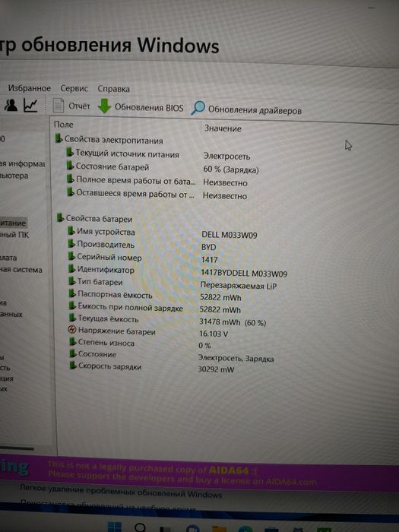Viewport: 399px width, 532px height.
Task: Select highlighted Электропитание item in left tree
Action: pos(13,223)
